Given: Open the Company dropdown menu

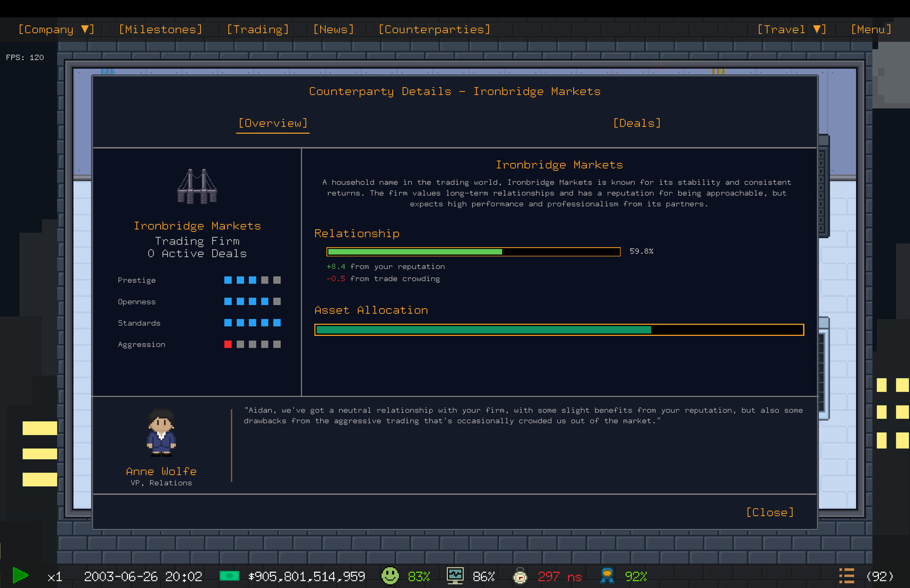Looking at the screenshot, I should [x=56, y=29].
